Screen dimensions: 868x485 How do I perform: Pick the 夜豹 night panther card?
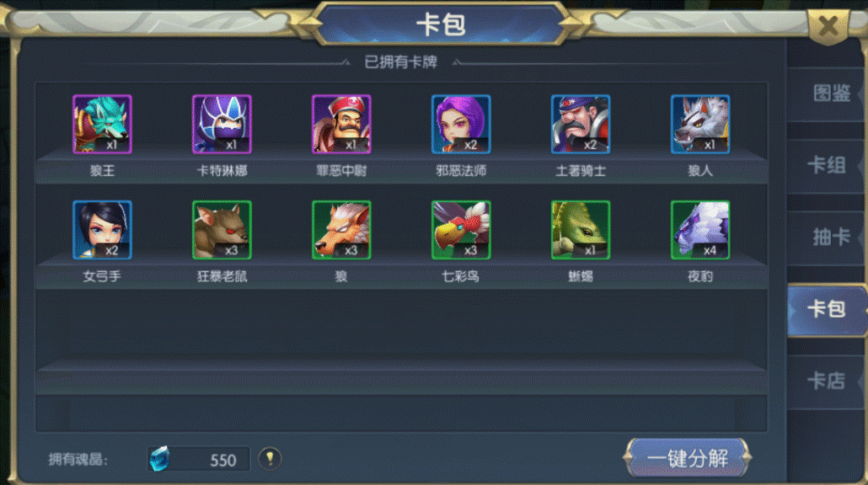coord(699,230)
